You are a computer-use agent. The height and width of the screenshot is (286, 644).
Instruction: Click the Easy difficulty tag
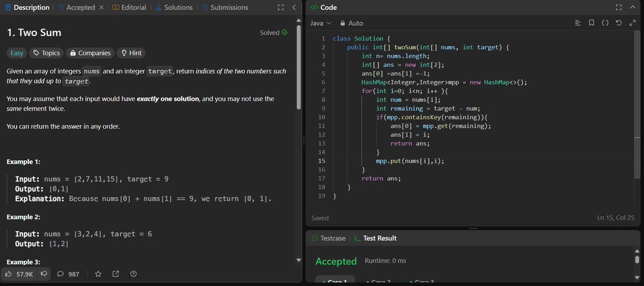point(17,53)
